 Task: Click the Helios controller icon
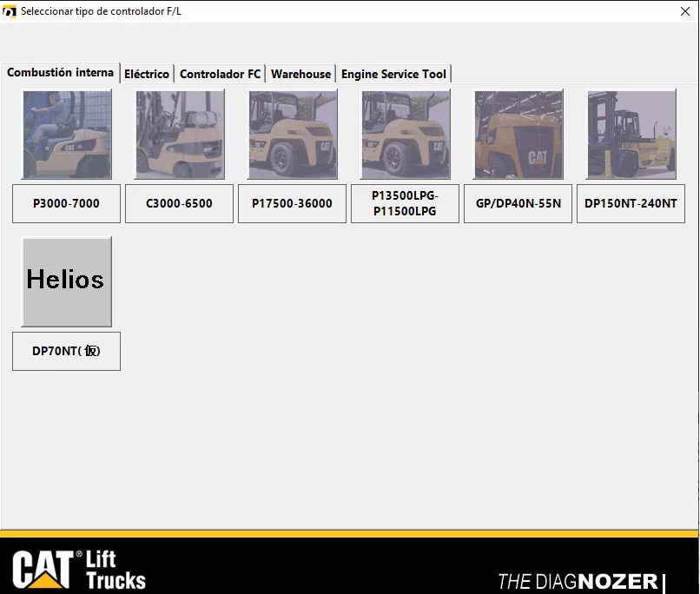tap(66, 280)
